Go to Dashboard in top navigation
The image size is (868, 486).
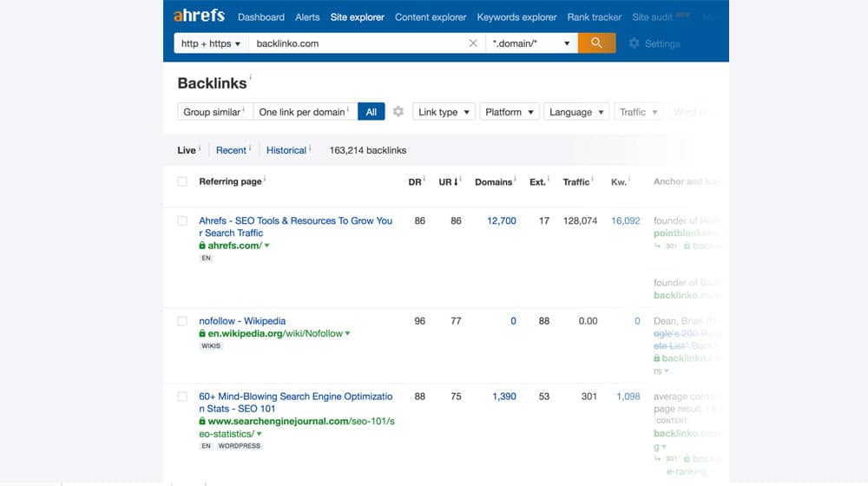260,17
